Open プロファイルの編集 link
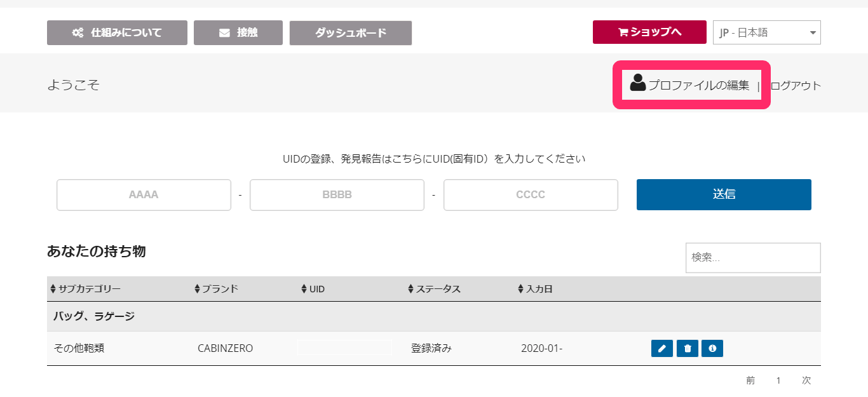 698,85
